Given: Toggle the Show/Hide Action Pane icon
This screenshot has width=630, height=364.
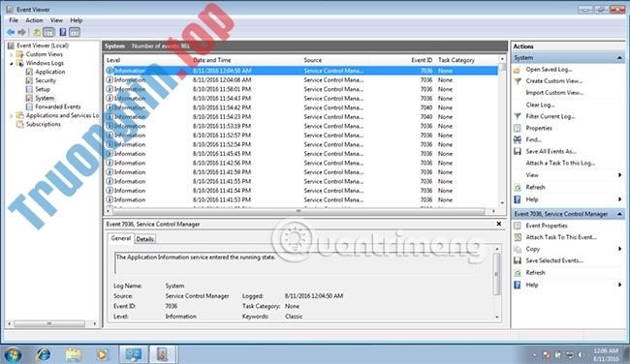Looking at the screenshot, I should pos(75,32).
